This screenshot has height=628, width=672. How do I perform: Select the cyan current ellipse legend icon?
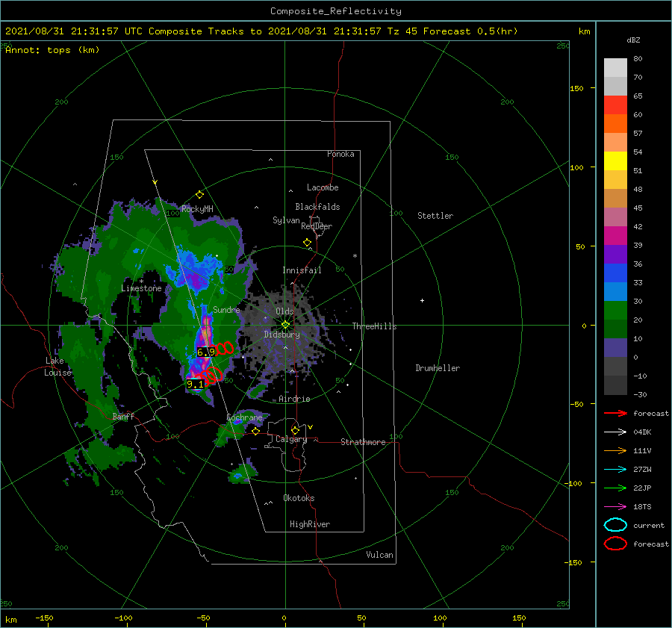pos(615,525)
